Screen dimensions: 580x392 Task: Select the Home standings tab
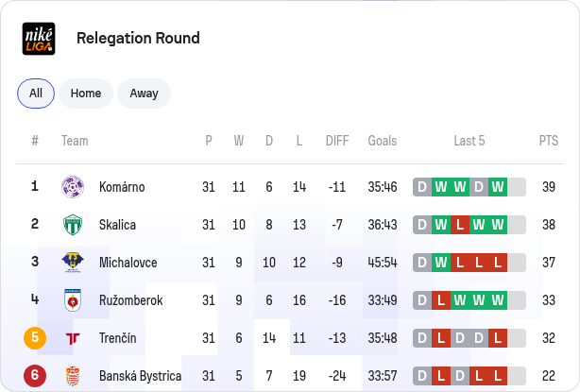point(86,94)
